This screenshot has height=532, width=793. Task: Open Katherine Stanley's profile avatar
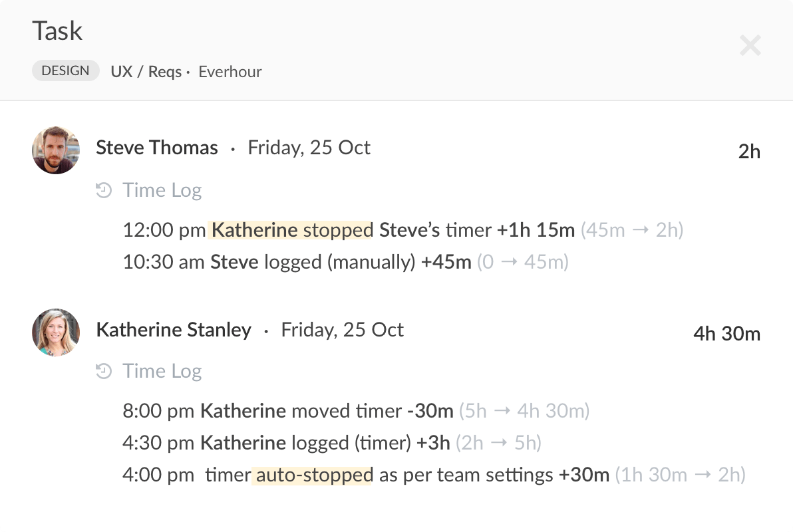56,332
